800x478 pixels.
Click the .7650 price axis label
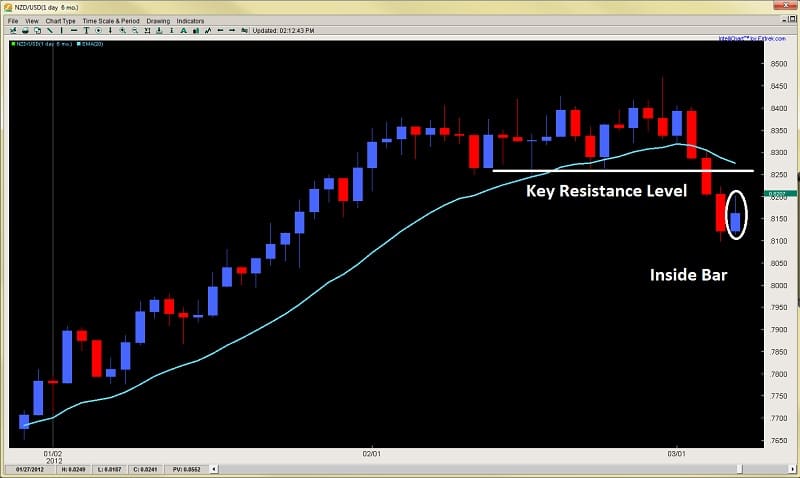(779, 440)
